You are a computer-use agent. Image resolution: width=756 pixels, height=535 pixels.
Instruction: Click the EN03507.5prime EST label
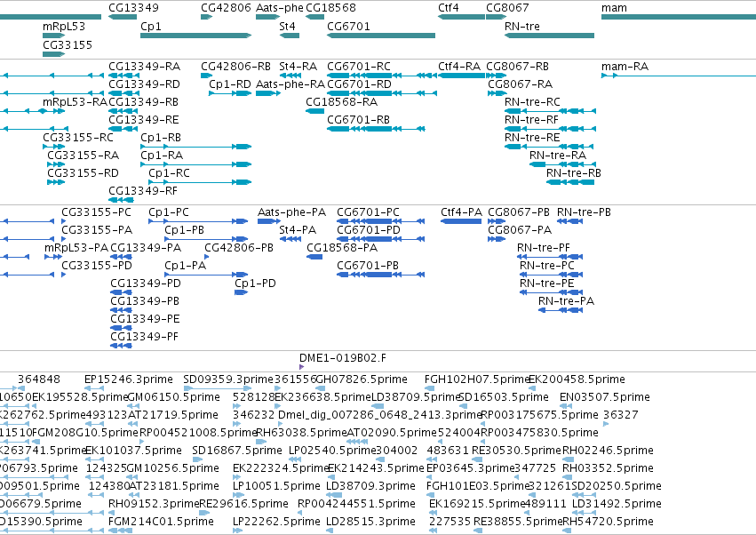605,397
